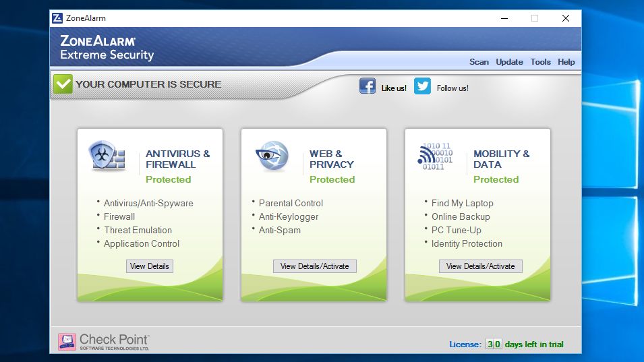Click the trial days counter showing 30
644x362 pixels.
click(493, 344)
